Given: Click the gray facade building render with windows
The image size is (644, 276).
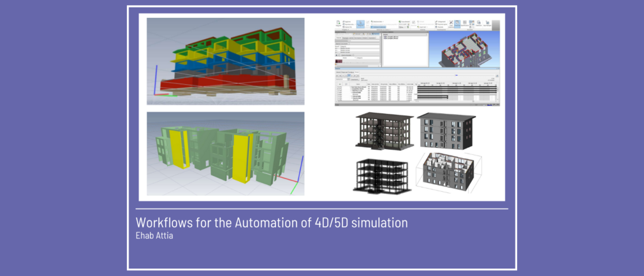Looking at the screenshot, I should (x=445, y=130).
